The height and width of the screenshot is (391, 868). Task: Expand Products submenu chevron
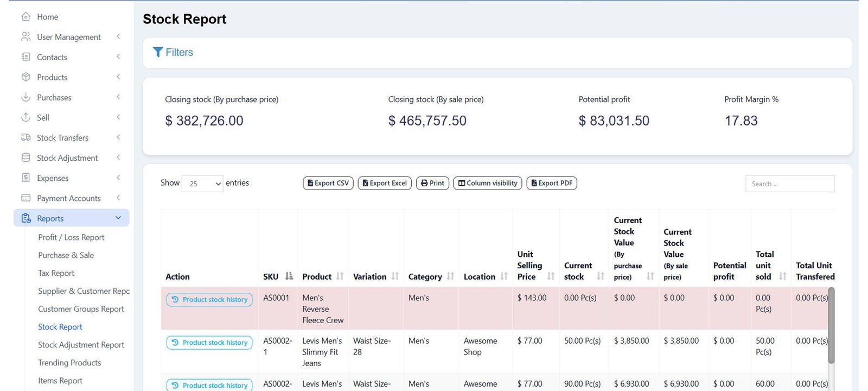(x=118, y=77)
